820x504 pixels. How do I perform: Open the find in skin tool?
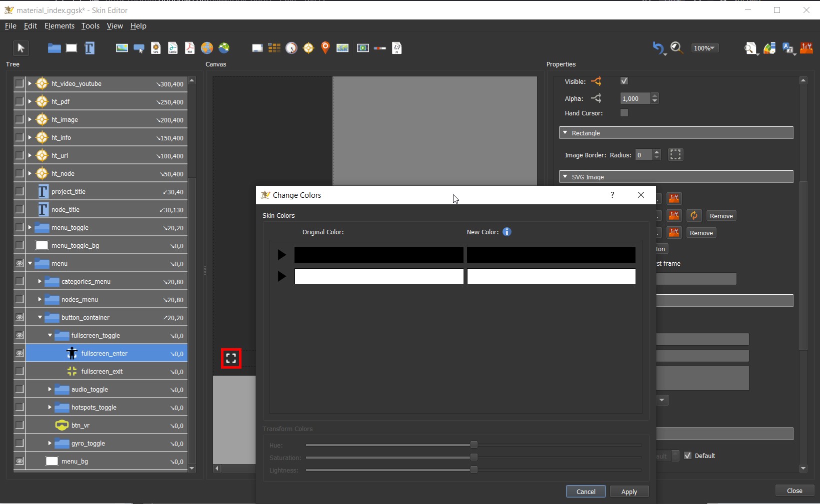[x=750, y=48]
